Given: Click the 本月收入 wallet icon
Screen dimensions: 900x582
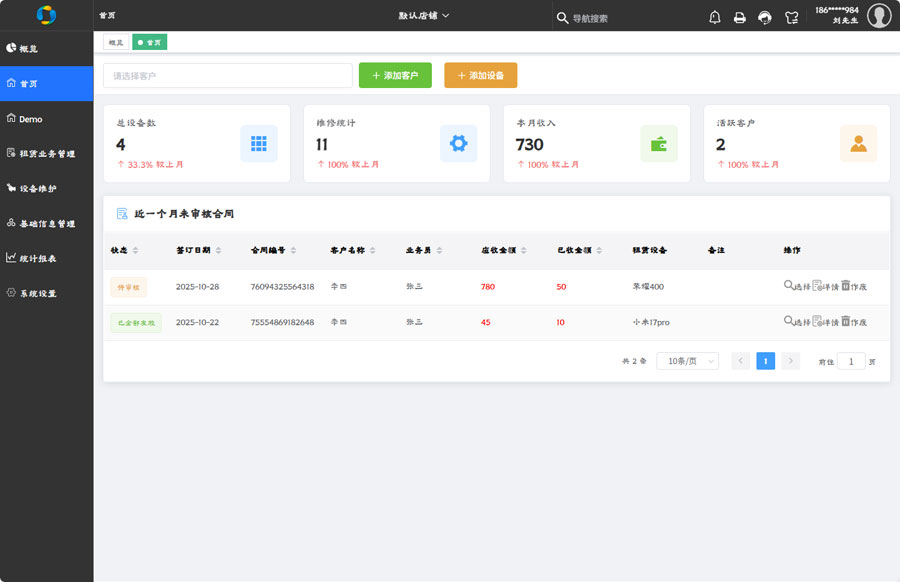Looking at the screenshot, I should coord(659,144).
